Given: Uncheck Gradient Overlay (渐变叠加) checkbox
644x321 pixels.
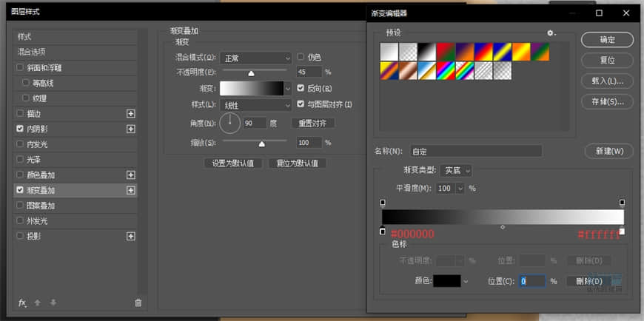Looking at the screenshot, I should [20, 190].
